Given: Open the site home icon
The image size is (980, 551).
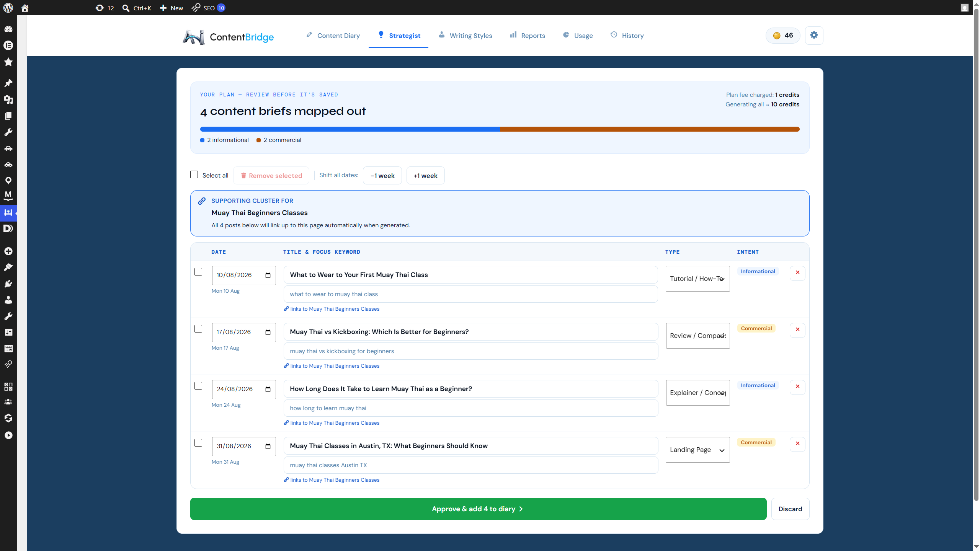Looking at the screenshot, I should pyautogui.click(x=25, y=8).
